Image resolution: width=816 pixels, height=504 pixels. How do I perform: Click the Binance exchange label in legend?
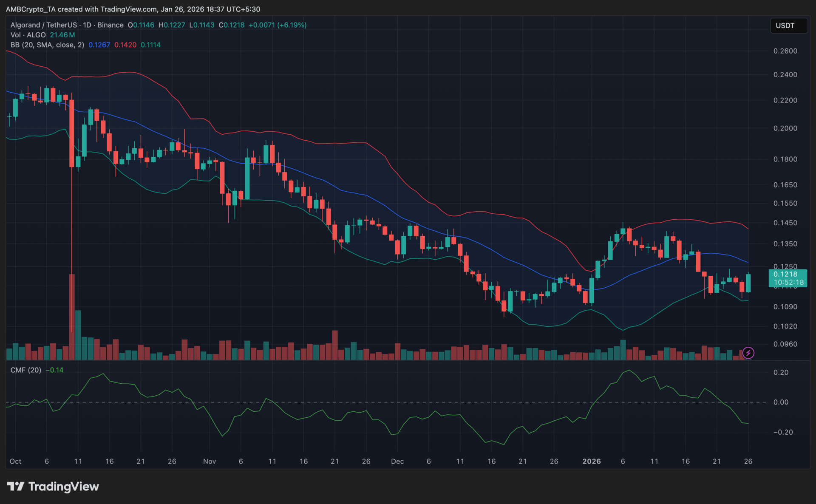point(110,25)
